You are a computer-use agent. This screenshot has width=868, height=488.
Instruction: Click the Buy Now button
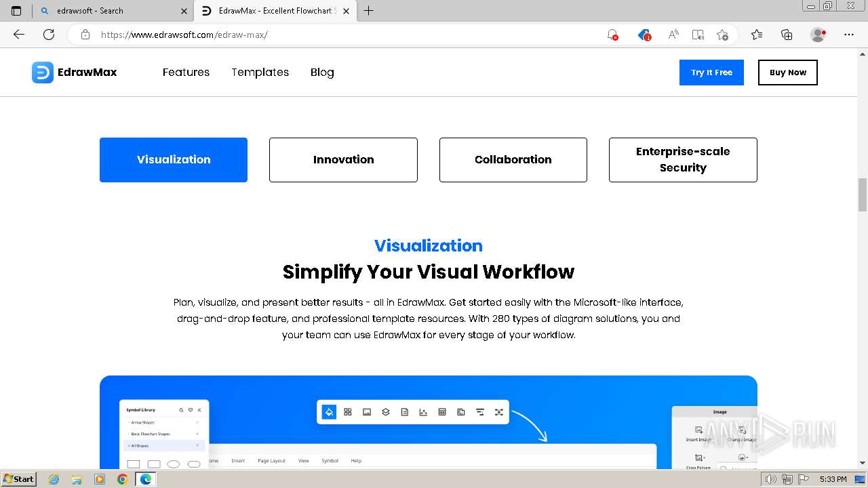click(788, 73)
